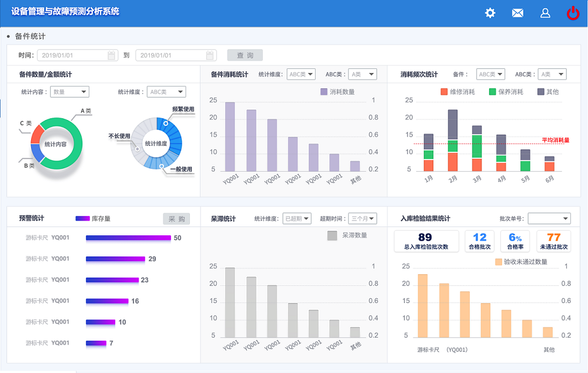Click the user profile icon

point(545,13)
